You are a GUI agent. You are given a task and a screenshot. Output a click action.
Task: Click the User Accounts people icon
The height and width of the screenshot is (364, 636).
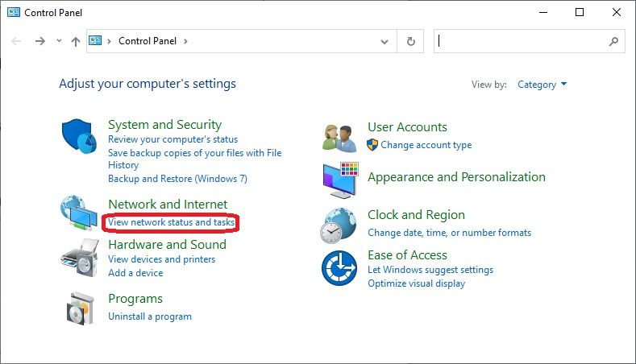(x=339, y=139)
